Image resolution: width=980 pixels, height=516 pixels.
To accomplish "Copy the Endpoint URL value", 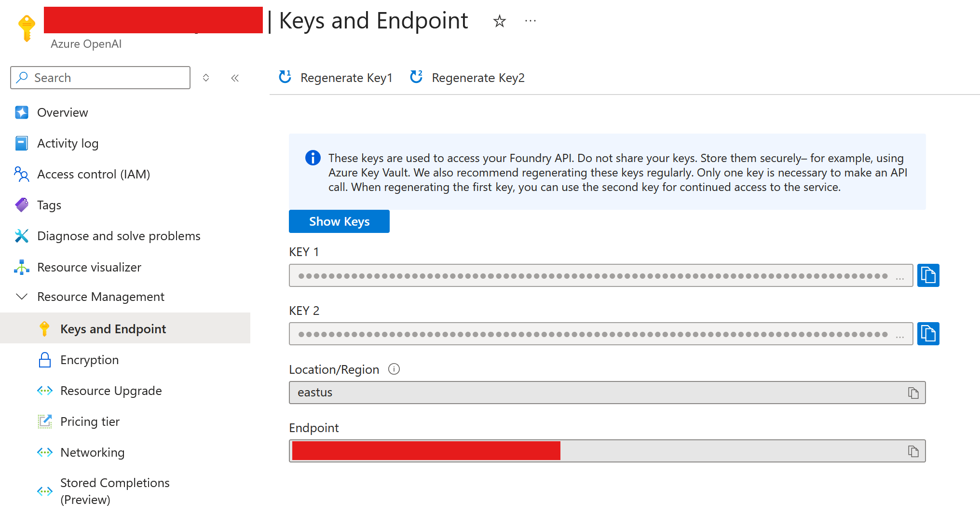I will (x=913, y=451).
